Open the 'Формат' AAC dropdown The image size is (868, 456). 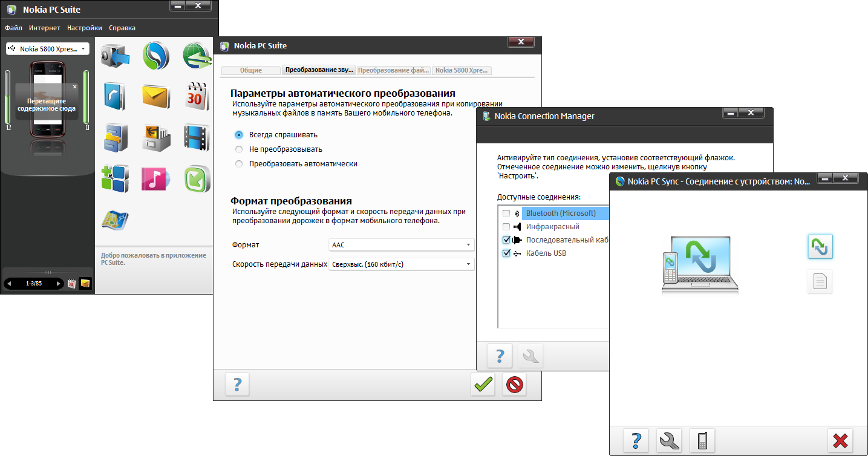[402, 245]
